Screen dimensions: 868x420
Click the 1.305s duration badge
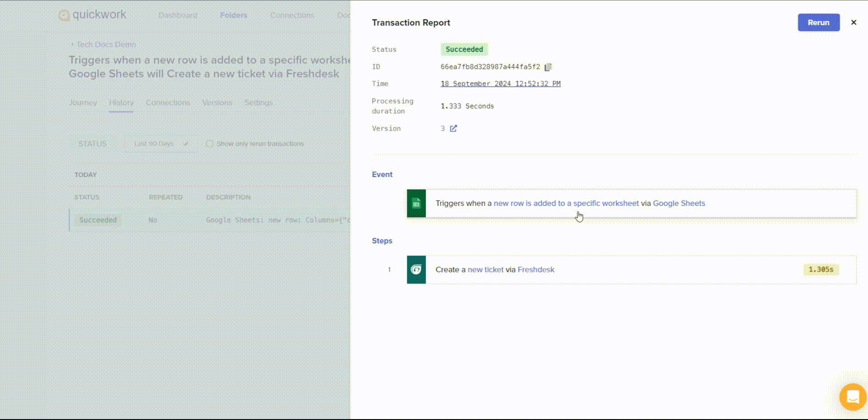[821, 270]
